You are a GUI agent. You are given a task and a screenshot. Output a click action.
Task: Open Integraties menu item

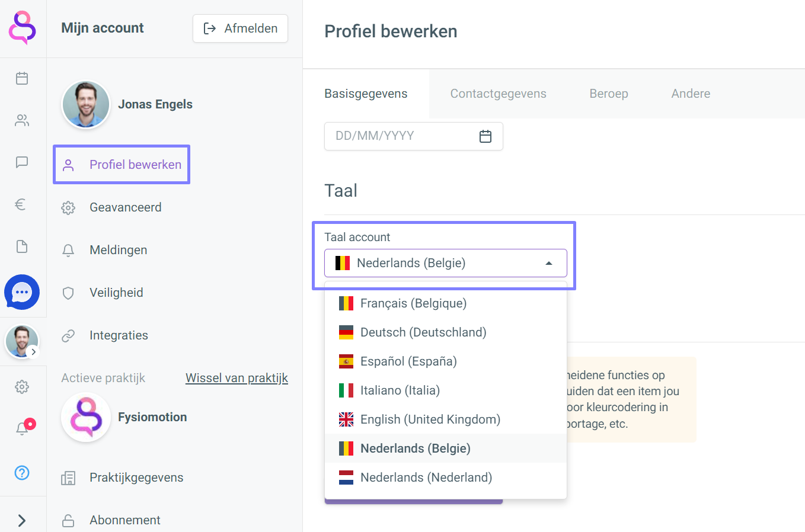(x=105, y=335)
